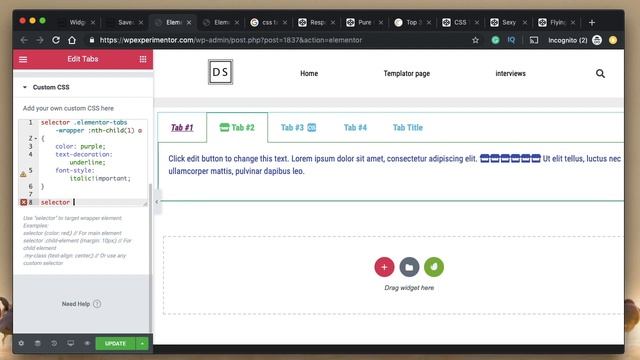
Task: Open the Incognito profile indicator
Action: point(575,40)
